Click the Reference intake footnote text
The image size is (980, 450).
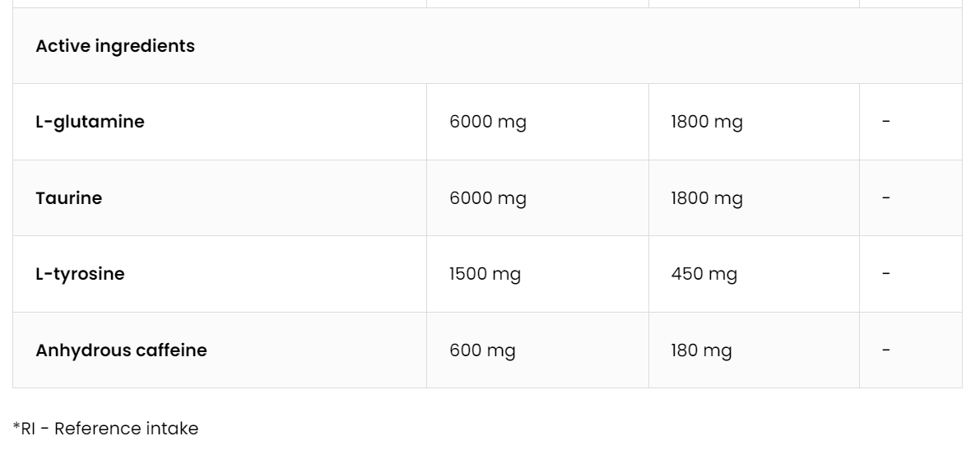pos(126,429)
